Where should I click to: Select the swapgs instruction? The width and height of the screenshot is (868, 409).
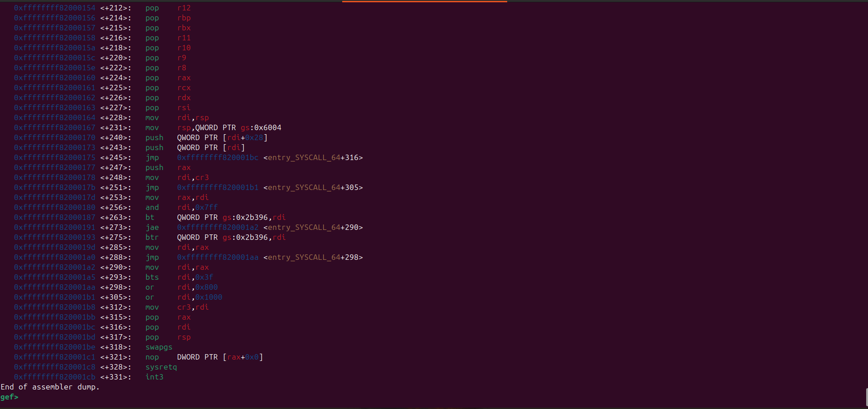click(159, 347)
